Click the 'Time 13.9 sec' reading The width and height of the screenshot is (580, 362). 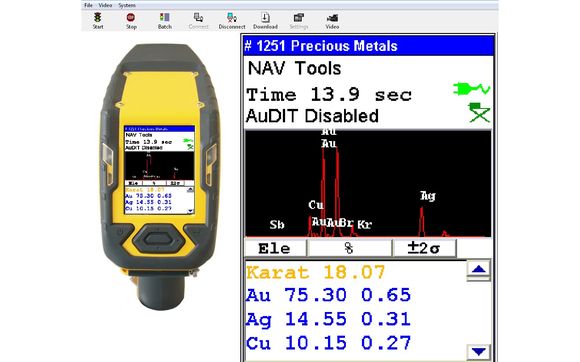pos(329,95)
